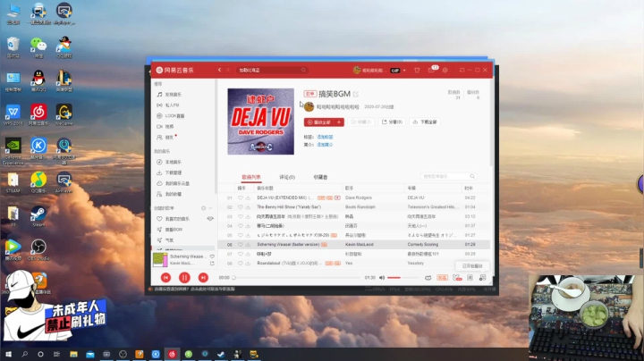
Task: Open the settings gear in the title bar
Action: [445, 71]
